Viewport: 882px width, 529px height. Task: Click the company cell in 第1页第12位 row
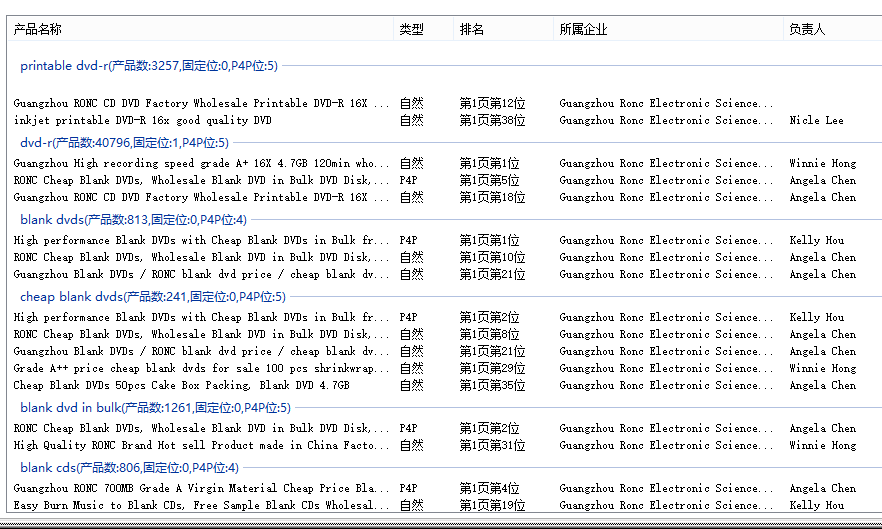666,104
